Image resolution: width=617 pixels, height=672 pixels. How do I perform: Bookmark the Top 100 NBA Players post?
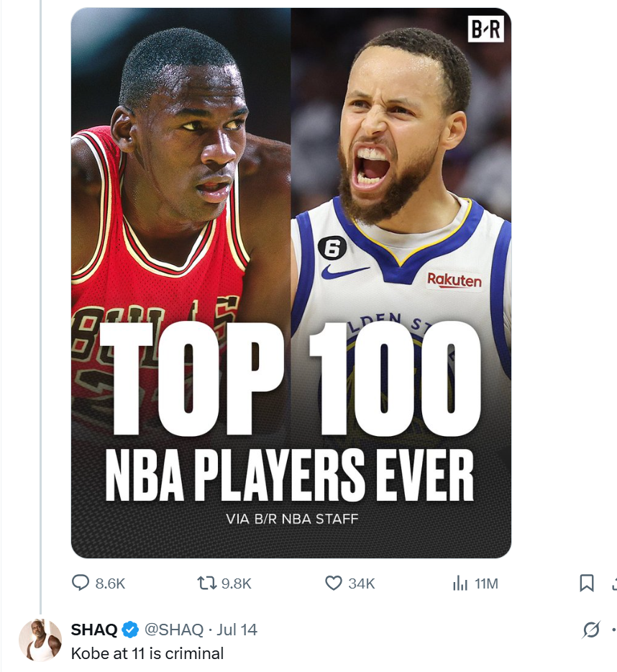(x=587, y=584)
